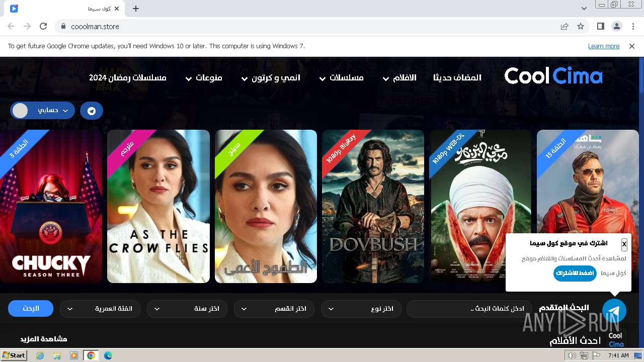
Task: Click the blue البحث search button
Action: pyautogui.click(x=31, y=309)
